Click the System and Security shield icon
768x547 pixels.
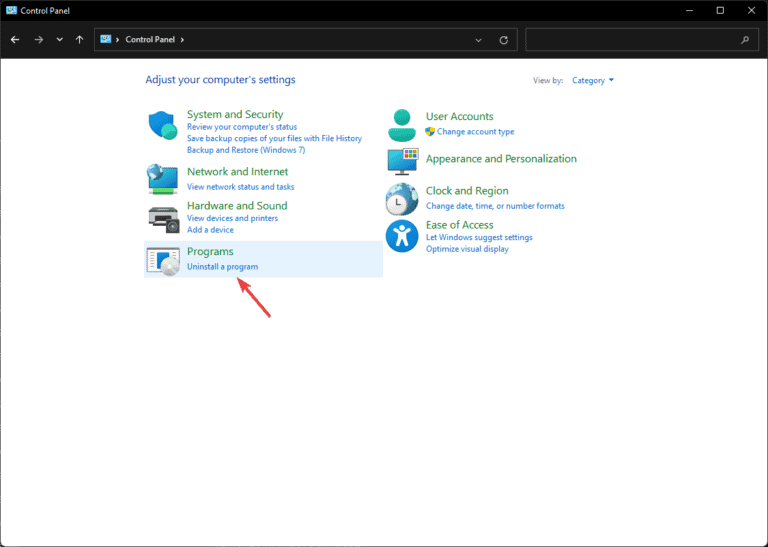[x=162, y=126]
